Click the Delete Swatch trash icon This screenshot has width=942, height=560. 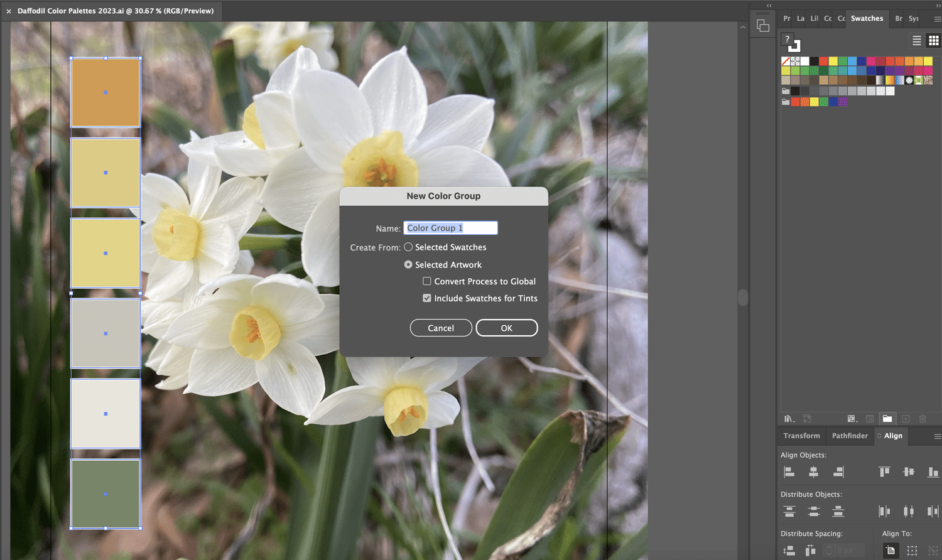pyautogui.click(x=922, y=418)
